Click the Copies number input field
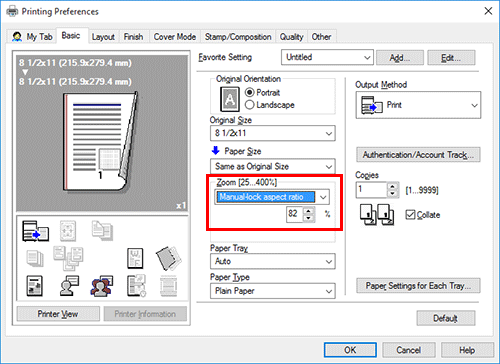The height and width of the screenshot is (364, 500). point(371,190)
